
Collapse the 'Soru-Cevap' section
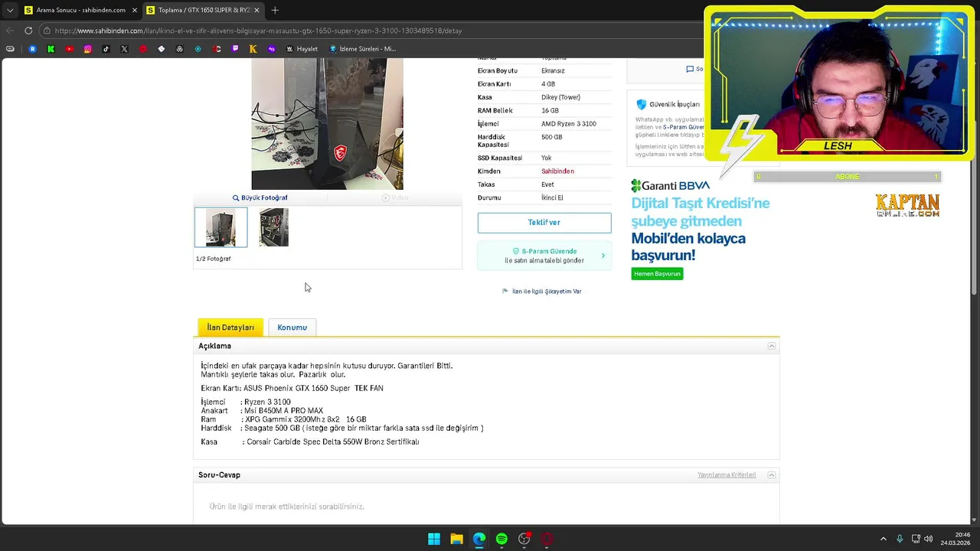(772, 475)
